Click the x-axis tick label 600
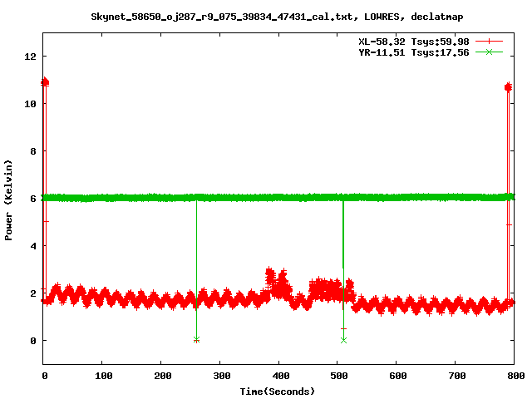532x399 pixels. [x=398, y=376]
